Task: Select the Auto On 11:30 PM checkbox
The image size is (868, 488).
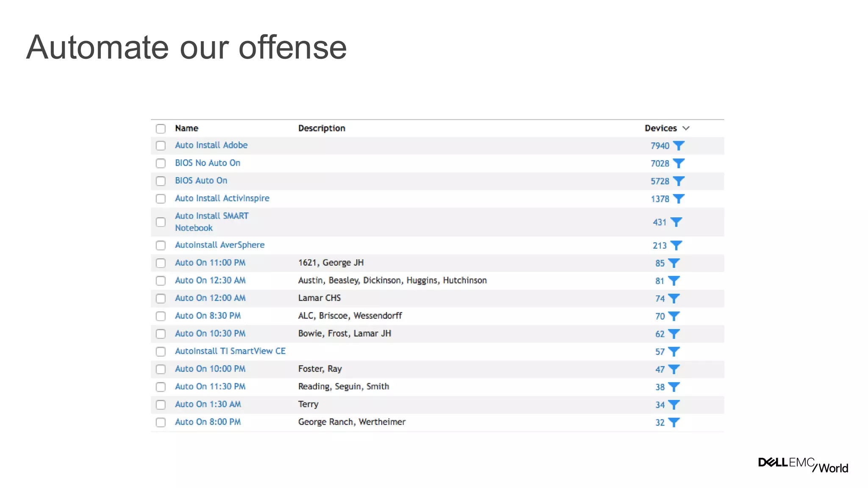Action: 161,387
